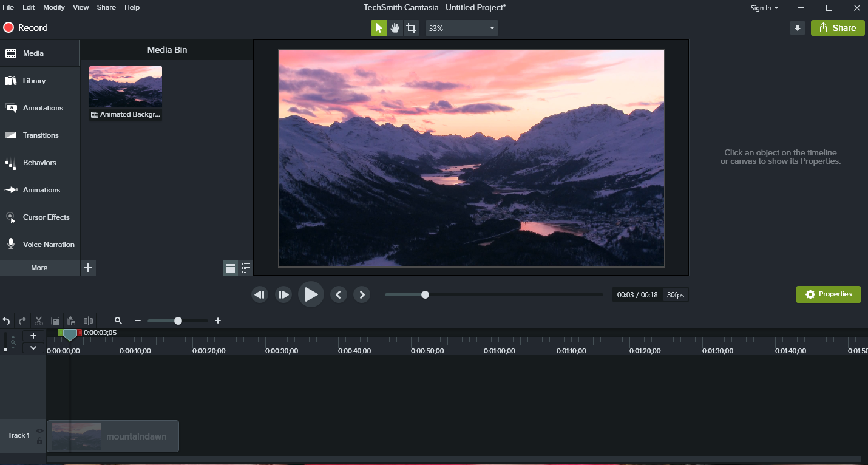Open the Voice Narration panel
Viewport: 868px width, 465px height.
click(x=47, y=244)
